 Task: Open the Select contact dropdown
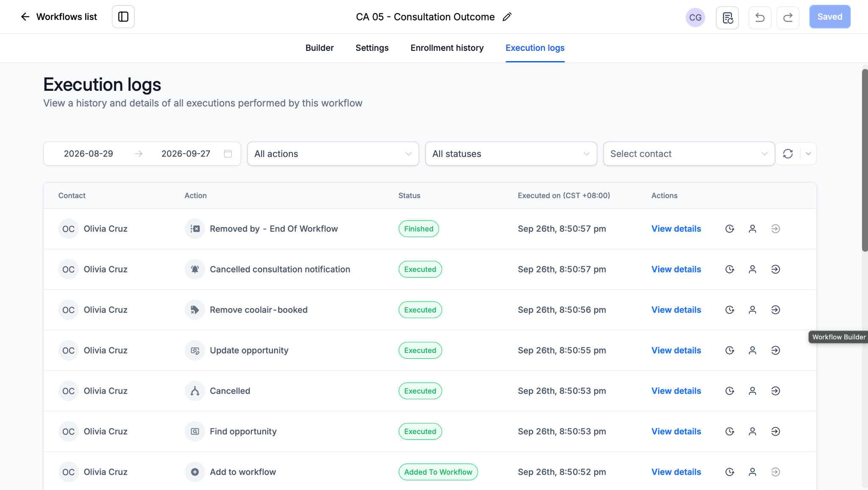coord(689,154)
